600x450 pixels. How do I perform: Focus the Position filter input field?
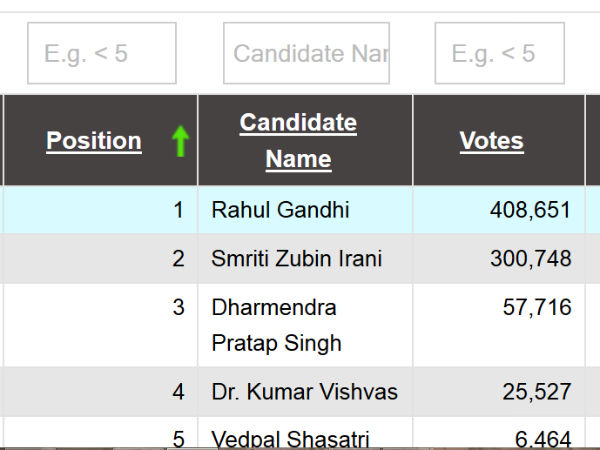pyautogui.click(x=102, y=53)
